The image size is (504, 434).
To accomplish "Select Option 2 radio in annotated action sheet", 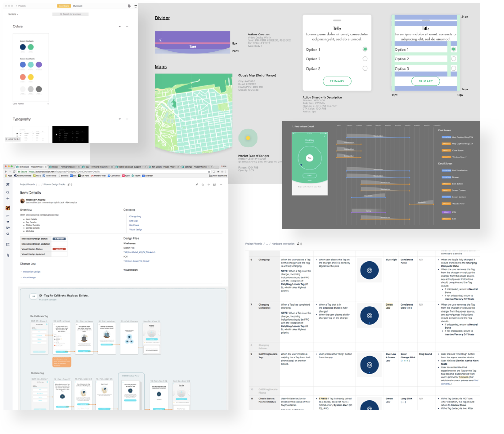I will (454, 59).
